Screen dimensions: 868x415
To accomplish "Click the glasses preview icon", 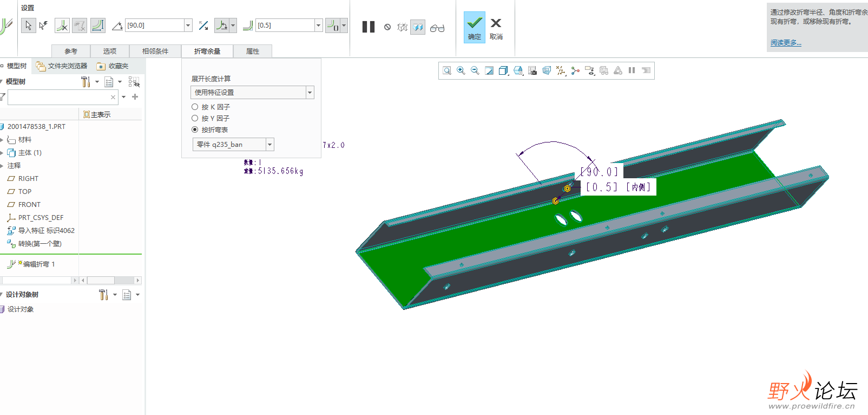I will pyautogui.click(x=437, y=28).
